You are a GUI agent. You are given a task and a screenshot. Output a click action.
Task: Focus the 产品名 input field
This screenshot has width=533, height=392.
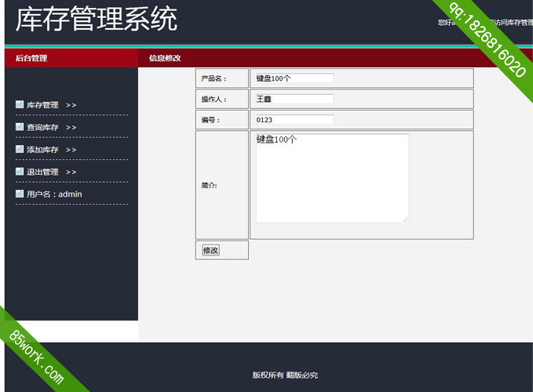tap(294, 78)
